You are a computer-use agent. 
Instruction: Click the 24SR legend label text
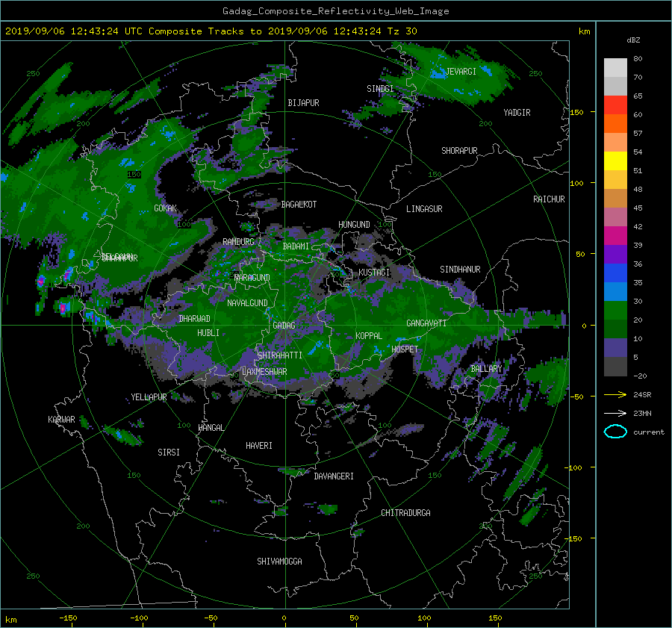click(642, 395)
